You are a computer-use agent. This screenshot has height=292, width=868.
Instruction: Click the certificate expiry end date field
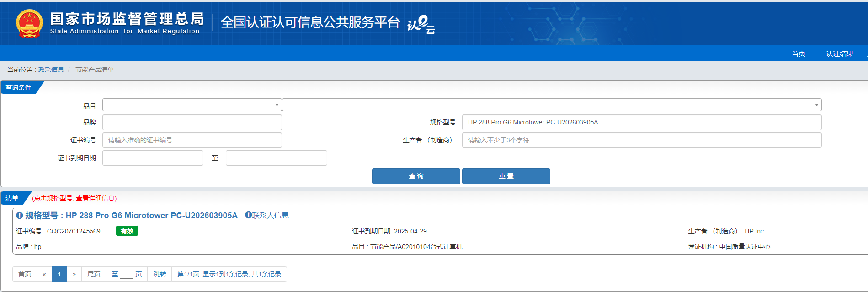277,158
